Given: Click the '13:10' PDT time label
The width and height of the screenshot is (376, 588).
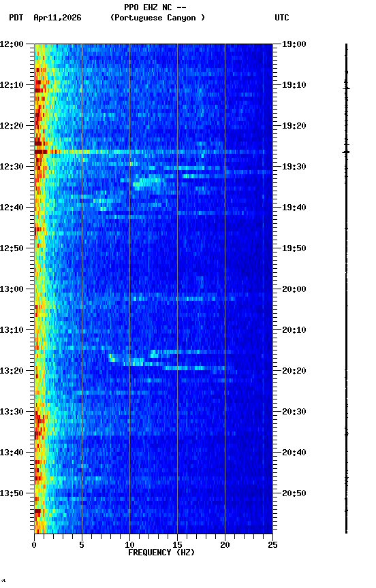Looking at the screenshot, I should pos(12,330).
